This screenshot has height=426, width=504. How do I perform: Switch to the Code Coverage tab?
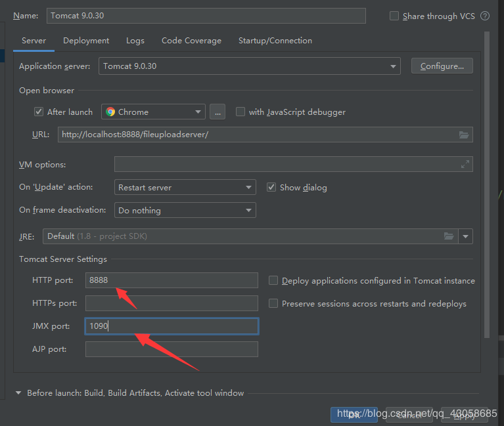coord(191,41)
